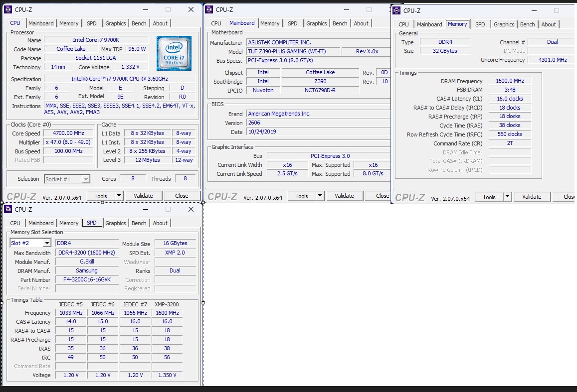This screenshot has width=577, height=392.
Task: Click the DRAM Frequency 1600.0 MHz value
Action: (510, 81)
